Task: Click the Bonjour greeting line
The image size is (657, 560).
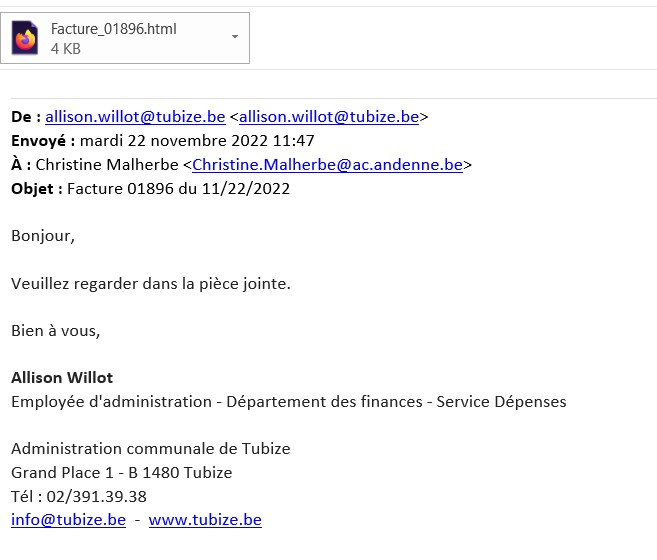Action: point(43,236)
